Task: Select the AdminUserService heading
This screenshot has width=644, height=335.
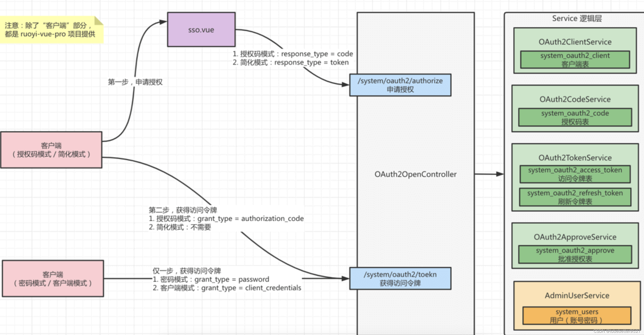Action: 577,295
